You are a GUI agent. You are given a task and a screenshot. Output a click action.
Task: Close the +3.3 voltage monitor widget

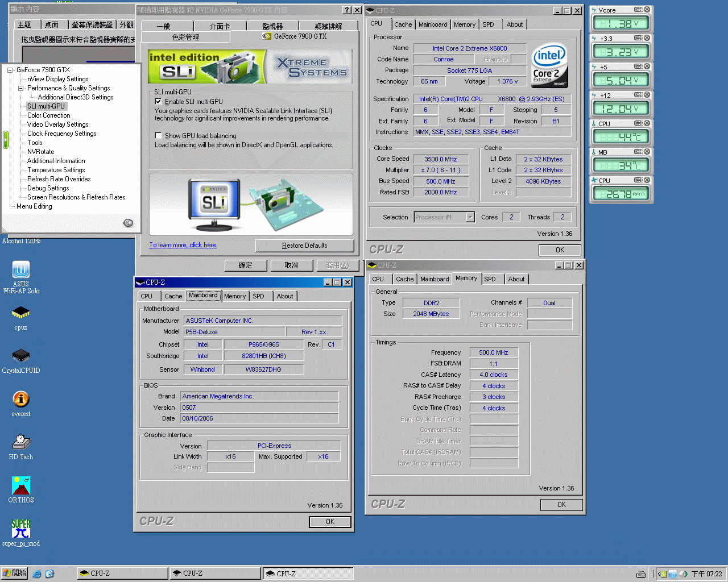(x=647, y=38)
